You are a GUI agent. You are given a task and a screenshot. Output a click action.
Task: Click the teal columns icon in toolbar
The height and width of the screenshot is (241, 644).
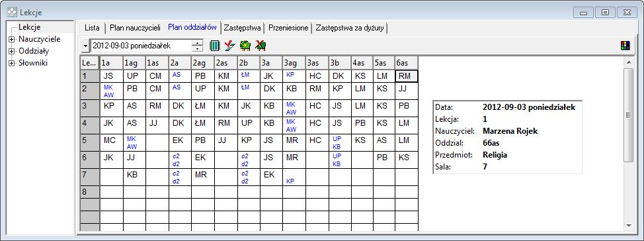[215, 46]
